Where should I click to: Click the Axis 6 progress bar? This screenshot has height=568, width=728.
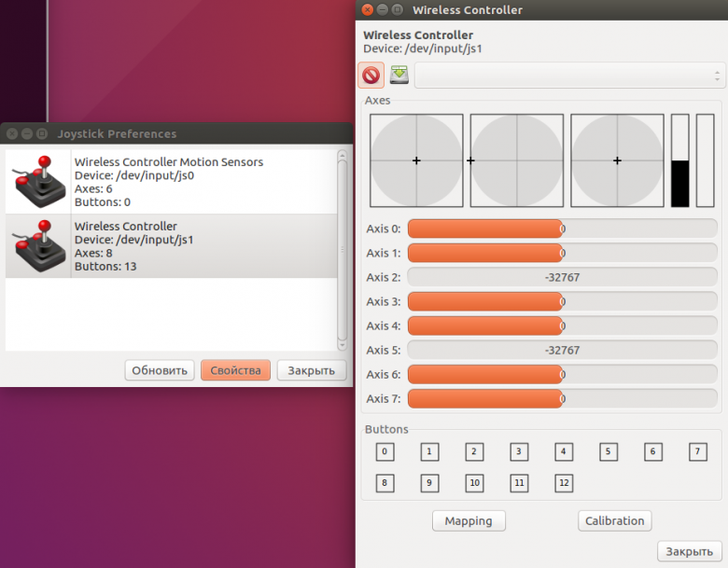562,375
